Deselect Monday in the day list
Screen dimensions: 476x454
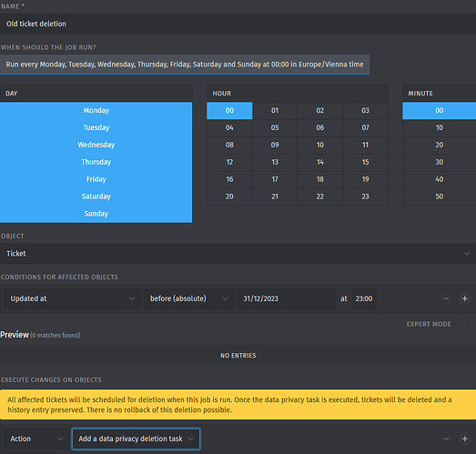(x=96, y=110)
